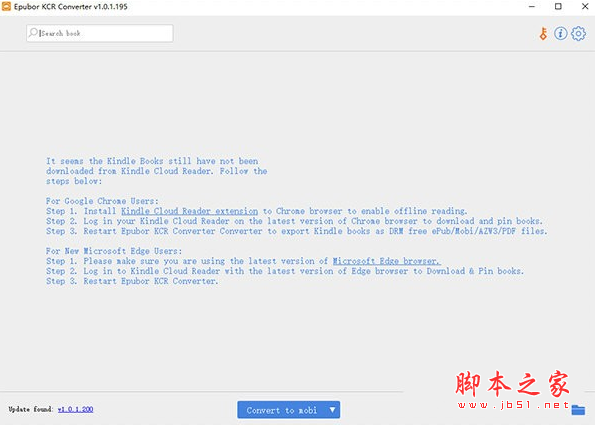Viewport: 595px width, 425px height.
Task: Click the Epubor app logo in title bar
Action: pos(6,6)
